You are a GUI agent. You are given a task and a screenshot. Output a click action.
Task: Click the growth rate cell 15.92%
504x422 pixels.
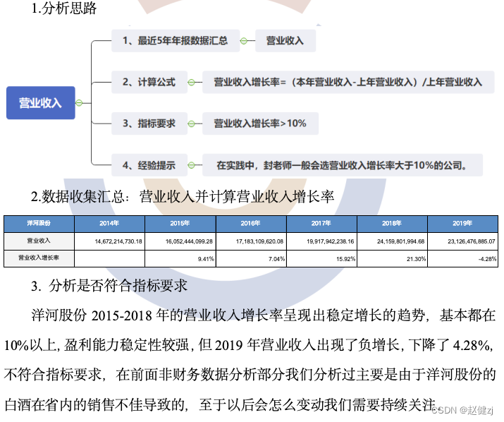[x=321, y=258]
